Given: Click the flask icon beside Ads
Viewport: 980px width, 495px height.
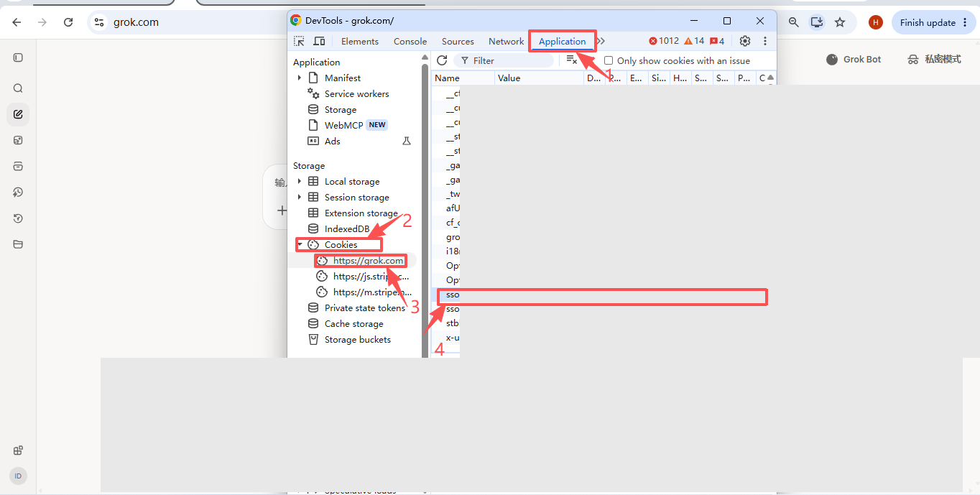Looking at the screenshot, I should 407,141.
